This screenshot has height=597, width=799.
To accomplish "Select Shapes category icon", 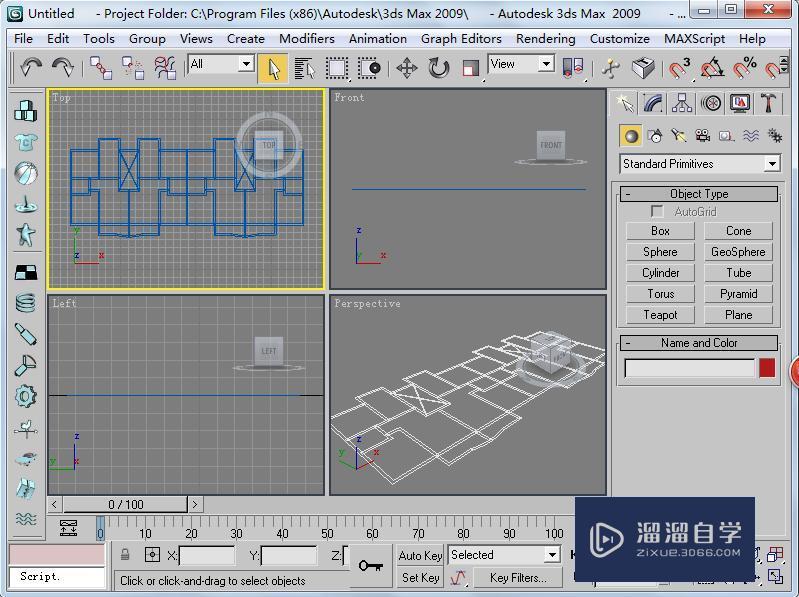I will coord(655,136).
